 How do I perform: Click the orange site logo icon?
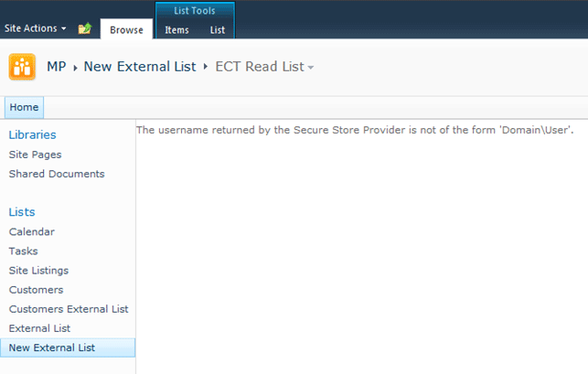point(23,67)
